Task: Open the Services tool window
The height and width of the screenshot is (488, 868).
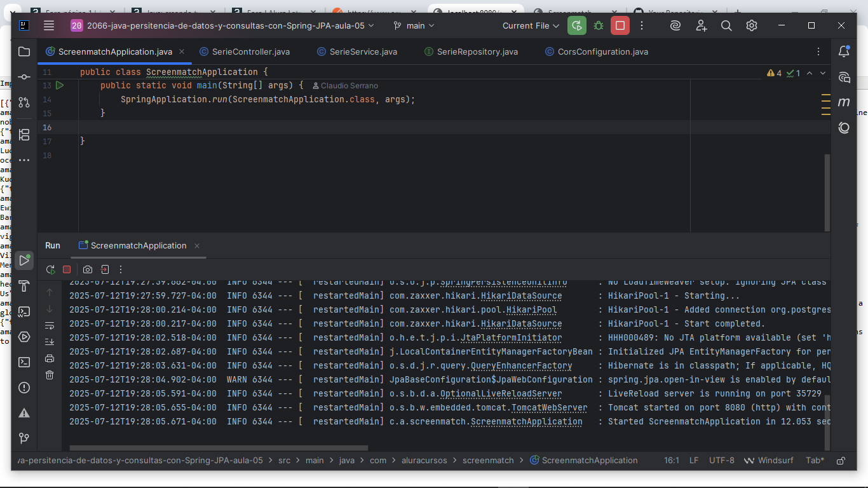Action: (x=24, y=337)
